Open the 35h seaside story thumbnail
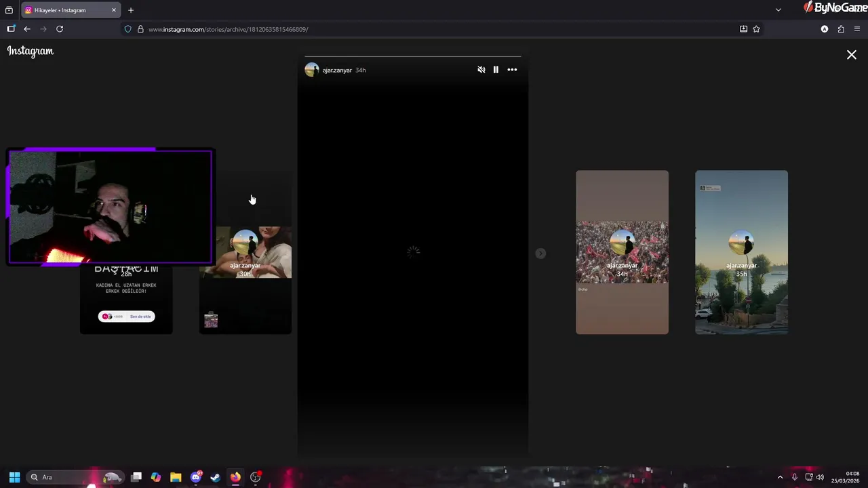 pyautogui.click(x=741, y=252)
